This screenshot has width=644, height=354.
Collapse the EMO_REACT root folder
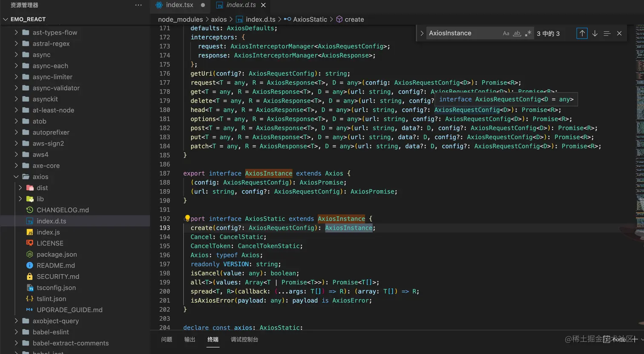(x=6, y=19)
